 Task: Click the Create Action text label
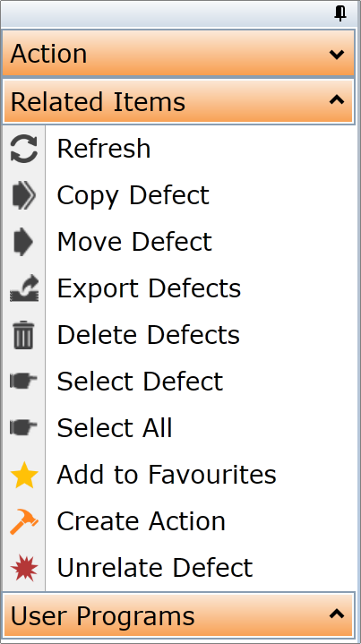(141, 521)
